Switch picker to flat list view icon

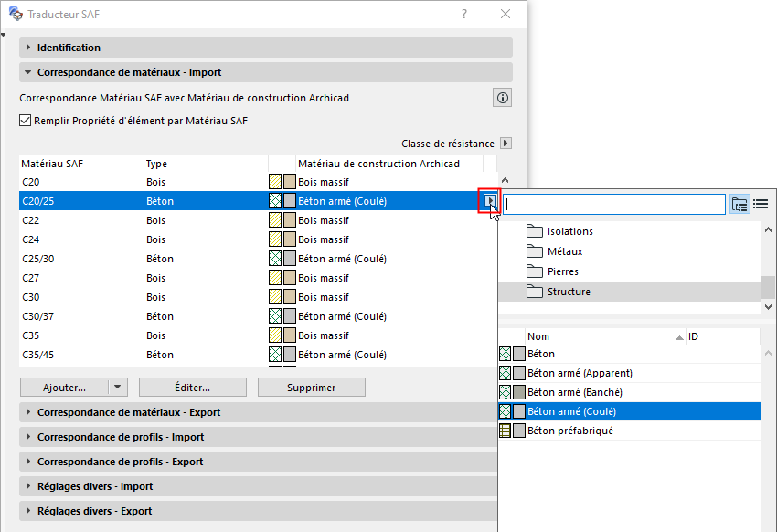click(761, 204)
